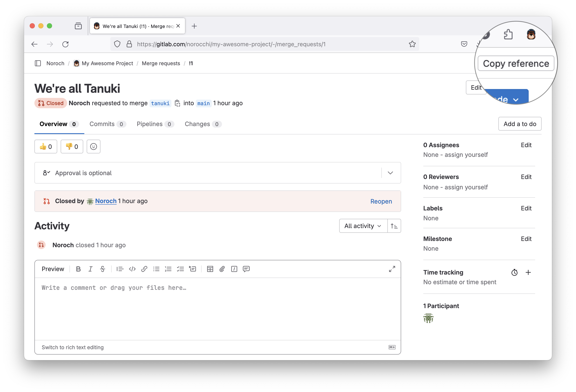This screenshot has width=576, height=392.
Task: Go full screen with the expand editor icon
Action: point(392,269)
